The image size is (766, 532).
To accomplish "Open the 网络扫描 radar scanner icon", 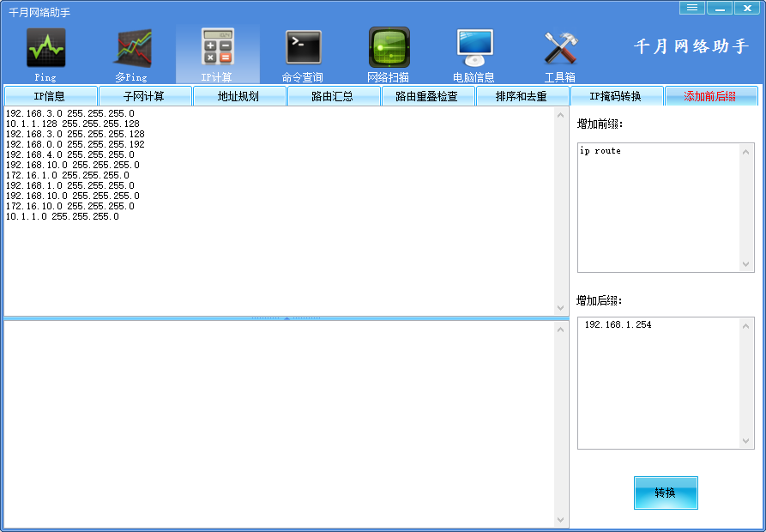I will (389, 54).
